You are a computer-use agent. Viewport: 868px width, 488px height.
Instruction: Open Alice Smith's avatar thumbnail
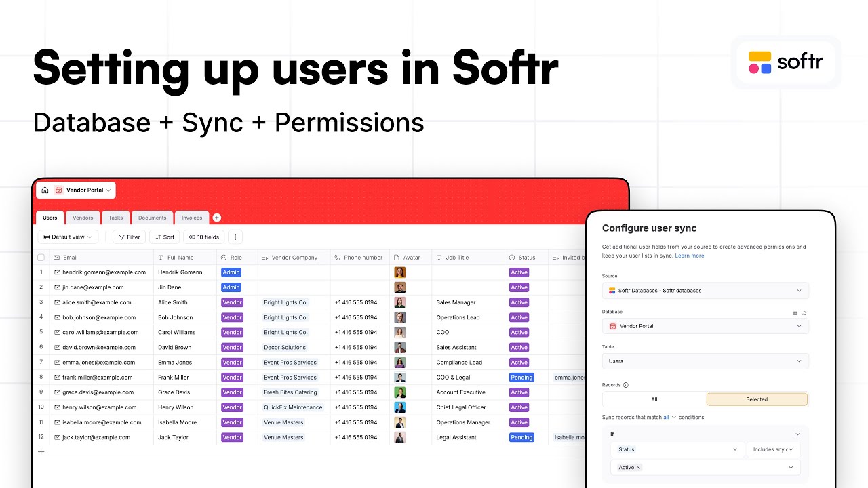click(400, 302)
